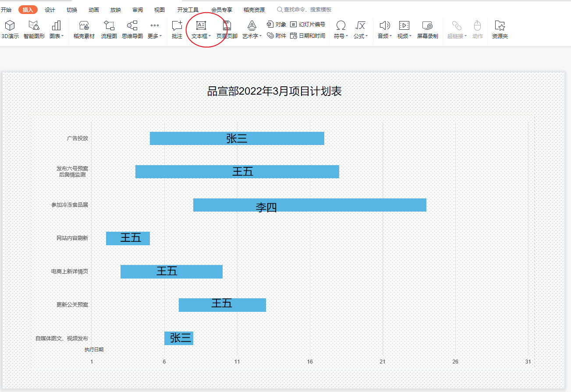Insert an 附件 attachment
571x392 pixels.
point(277,36)
